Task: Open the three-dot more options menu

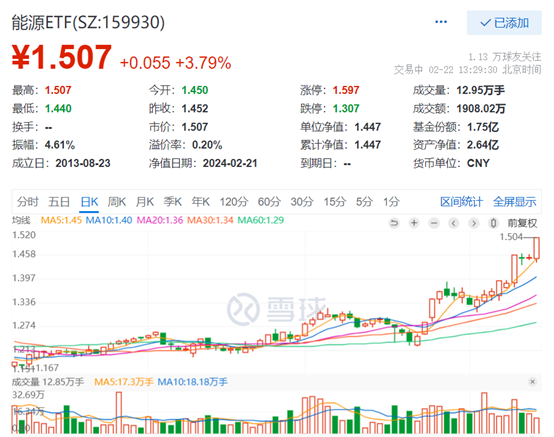Action: click(x=441, y=22)
